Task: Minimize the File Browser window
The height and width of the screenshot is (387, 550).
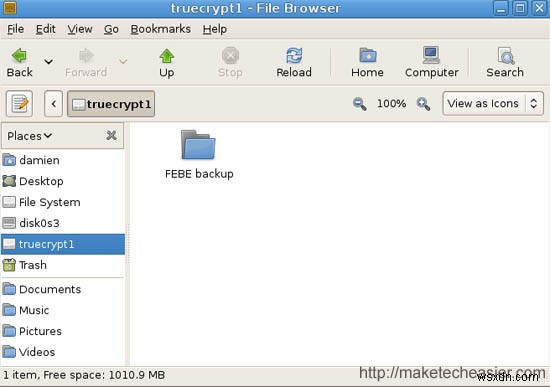Action: [501, 8]
